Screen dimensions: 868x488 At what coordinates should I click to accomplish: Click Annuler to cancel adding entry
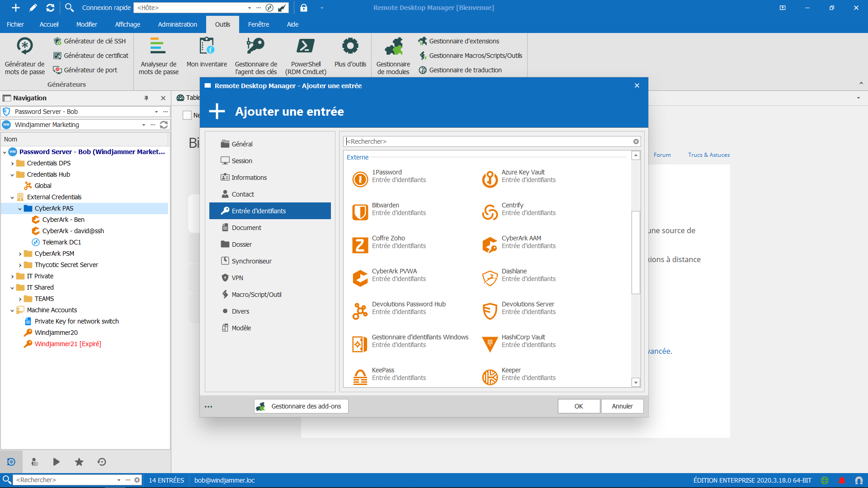pos(623,406)
